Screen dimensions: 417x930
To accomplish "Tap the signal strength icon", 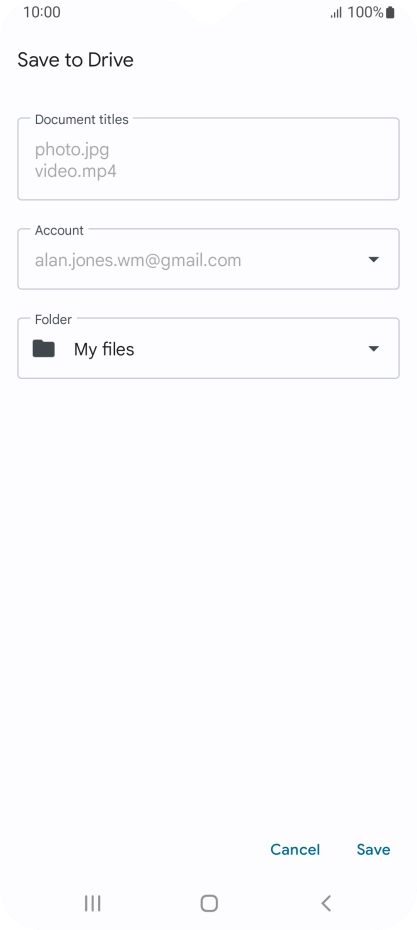I will (336, 12).
